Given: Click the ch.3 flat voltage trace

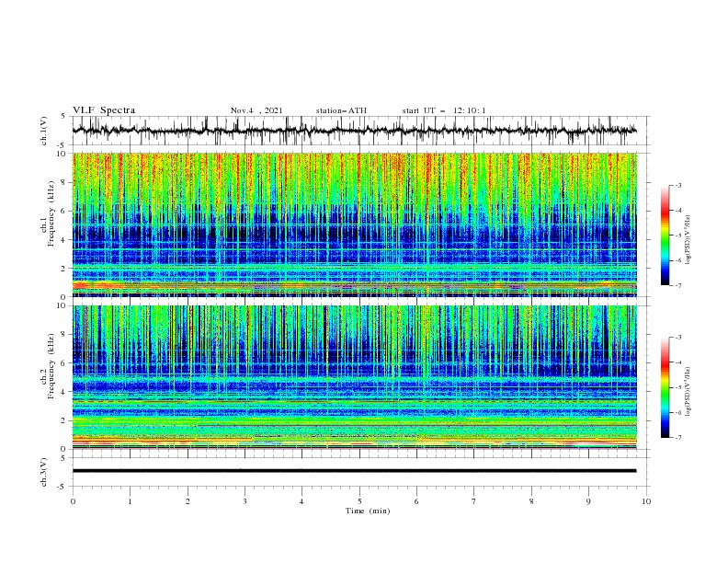Looking at the screenshot, I should (x=354, y=471).
